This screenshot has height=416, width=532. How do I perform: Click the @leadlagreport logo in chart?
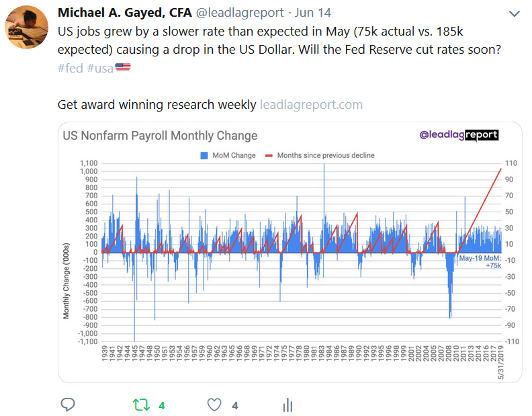pos(459,135)
